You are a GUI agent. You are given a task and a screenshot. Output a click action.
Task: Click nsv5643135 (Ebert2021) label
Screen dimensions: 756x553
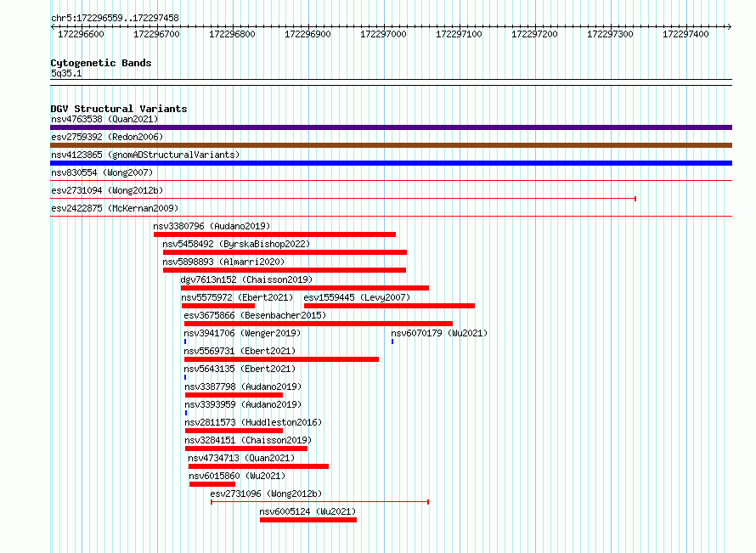(x=240, y=369)
